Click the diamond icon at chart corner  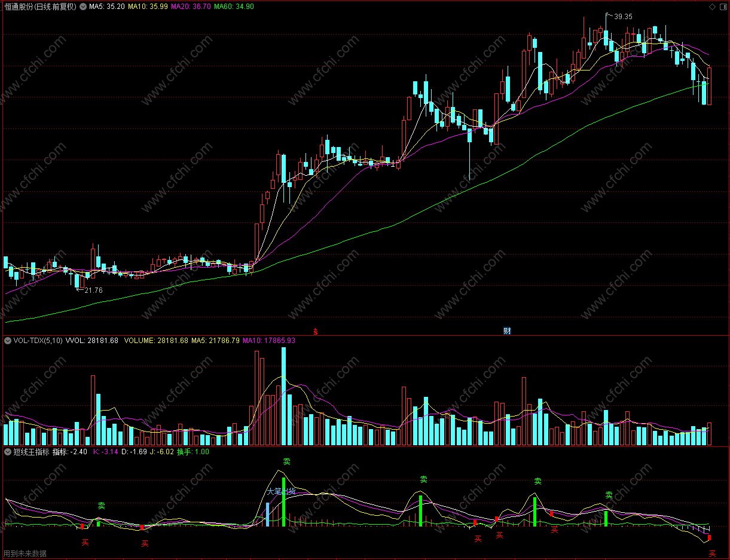[x=712, y=7]
